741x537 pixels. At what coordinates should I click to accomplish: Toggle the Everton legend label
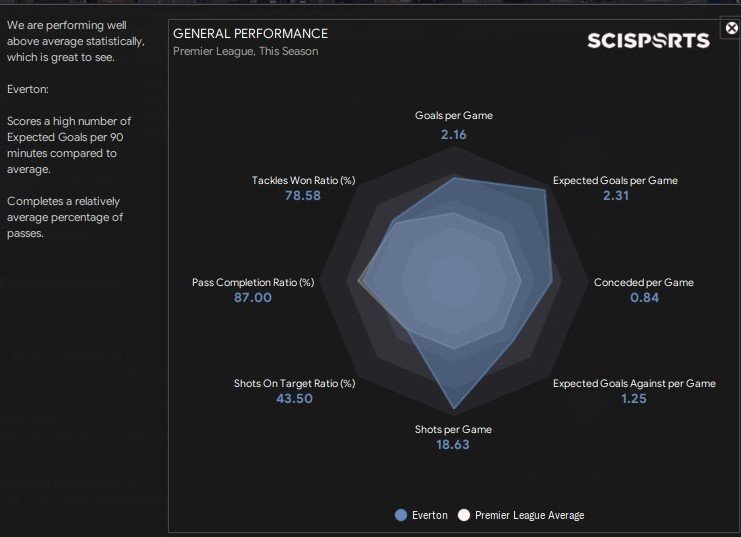coord(430,515)
